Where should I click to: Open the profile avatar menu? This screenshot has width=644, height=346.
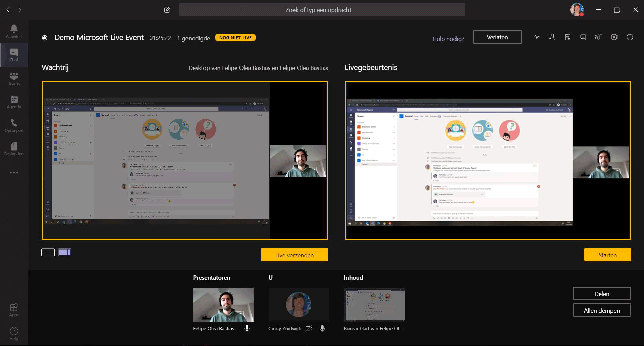click(x=577, y=10)
